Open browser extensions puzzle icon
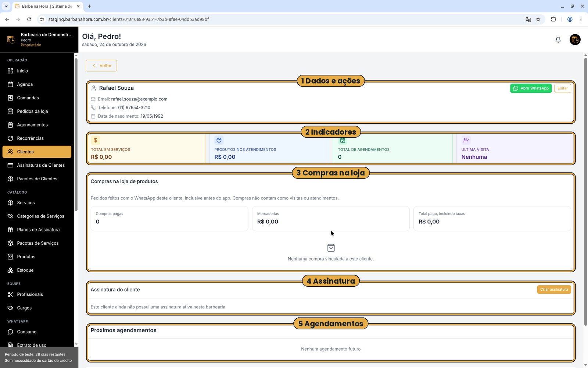The image size is (588, 368). click(553, 19)
